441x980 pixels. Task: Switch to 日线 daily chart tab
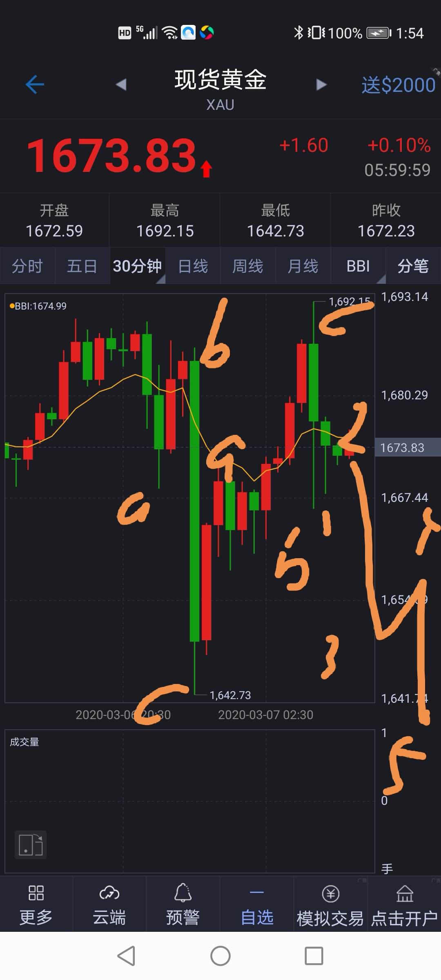pos(193,266)
